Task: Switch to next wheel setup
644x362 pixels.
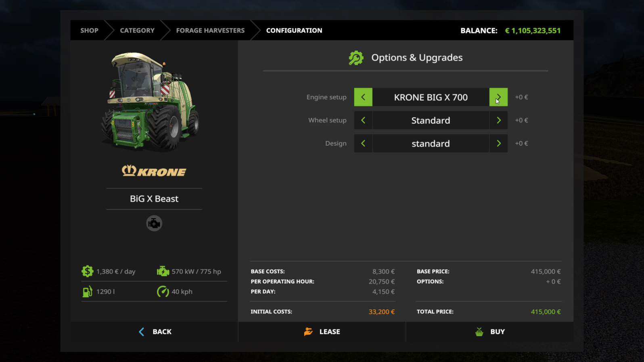Action: tap(498, 121)
